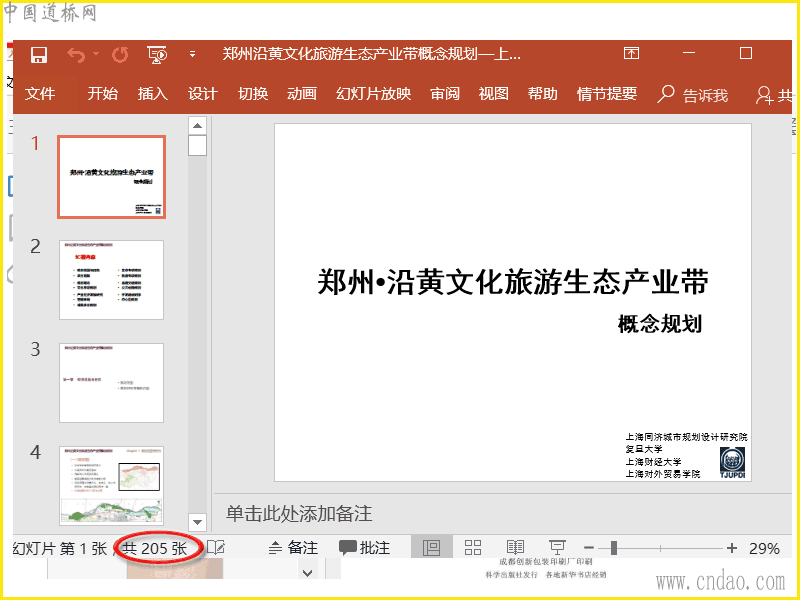
Task: Click the zoom out minus button
Action: click(x=589, y=548)
